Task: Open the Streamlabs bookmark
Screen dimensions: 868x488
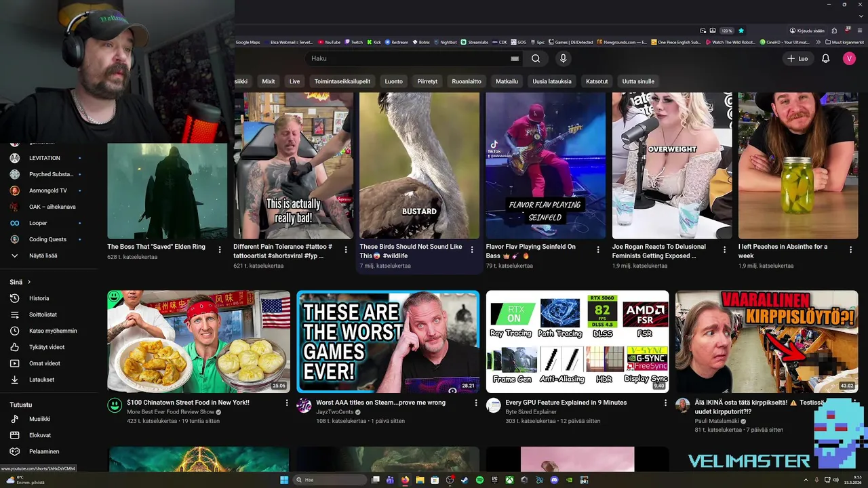Action: coord(474,42)
